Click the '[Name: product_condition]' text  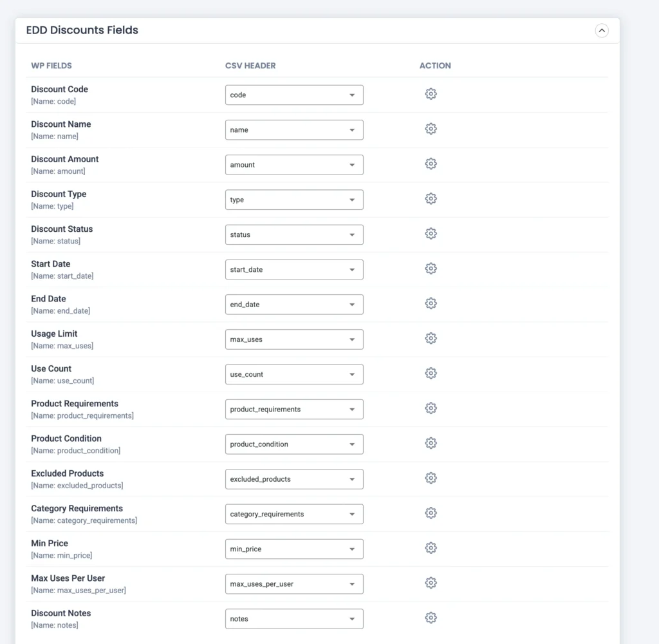point(76,451)
